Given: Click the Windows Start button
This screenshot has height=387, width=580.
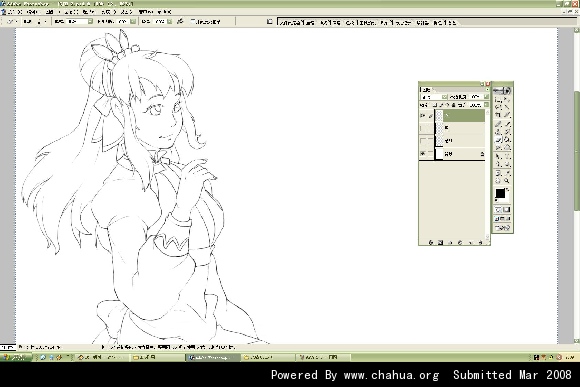Looking at the screenshot, I should 16,357.
